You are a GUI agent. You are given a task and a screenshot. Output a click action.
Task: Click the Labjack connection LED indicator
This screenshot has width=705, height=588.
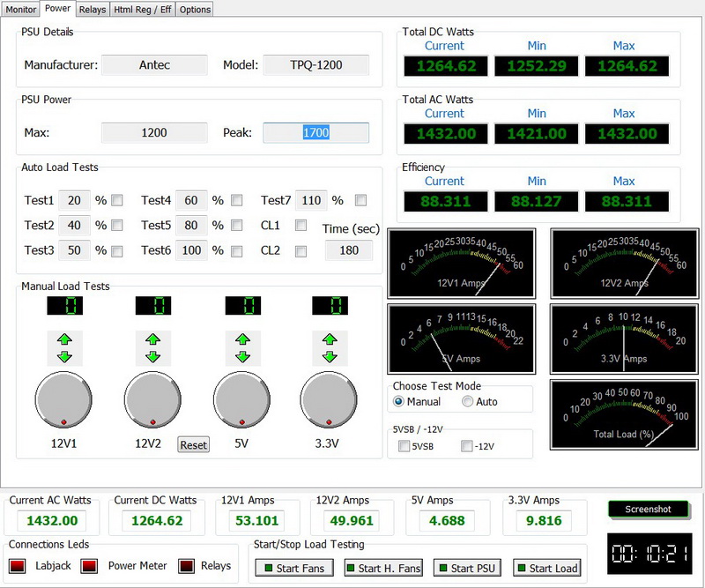point(19,566)
